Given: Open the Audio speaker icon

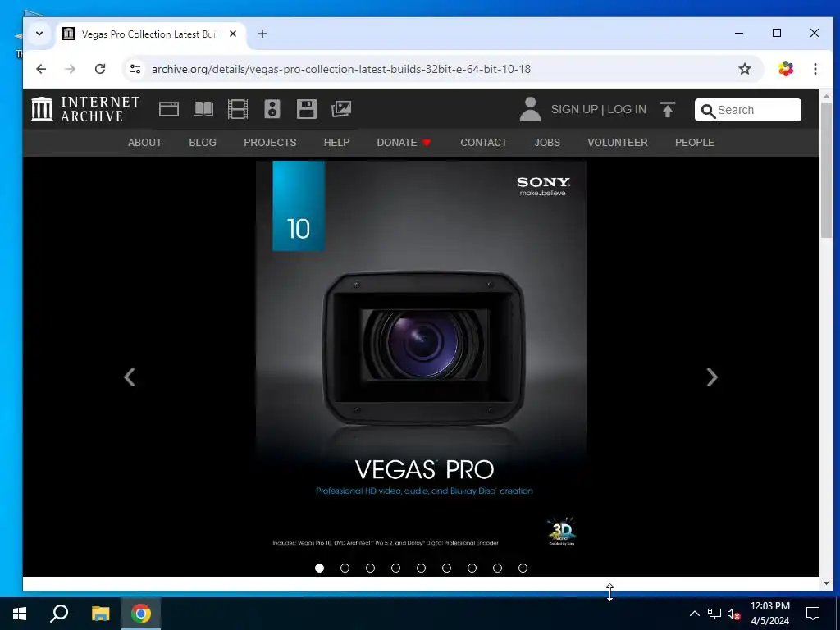Looking at the screenshot, I should [x=272, y=109].
